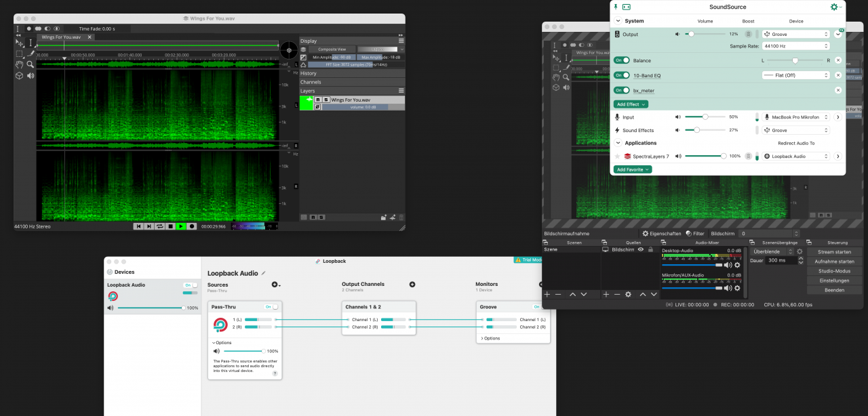
Task: Open the Layers panel menu icon
Action: (x=401, y=91)
